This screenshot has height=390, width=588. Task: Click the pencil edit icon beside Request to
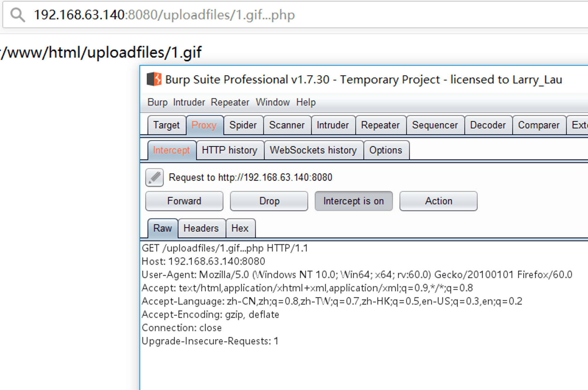tap(154, 177)
